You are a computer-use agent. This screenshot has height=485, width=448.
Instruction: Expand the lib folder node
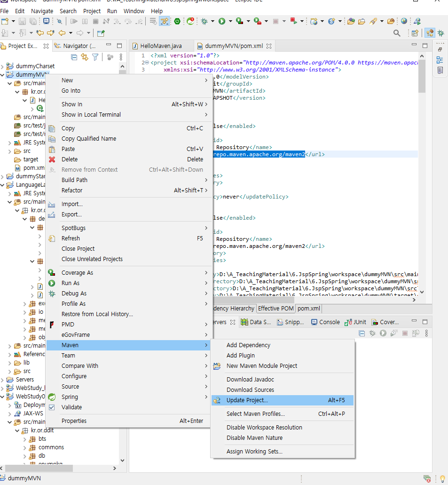10,363
